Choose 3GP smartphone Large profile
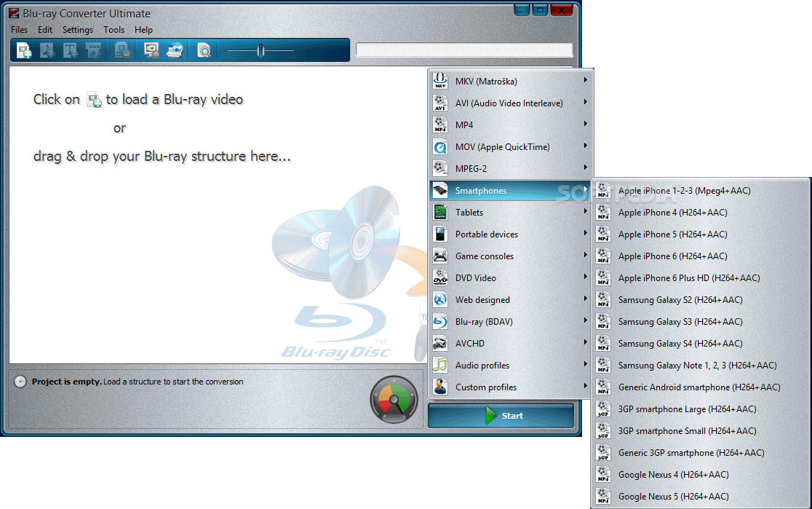The width and height of the screenshot is (812, 509). coord(700,409)
